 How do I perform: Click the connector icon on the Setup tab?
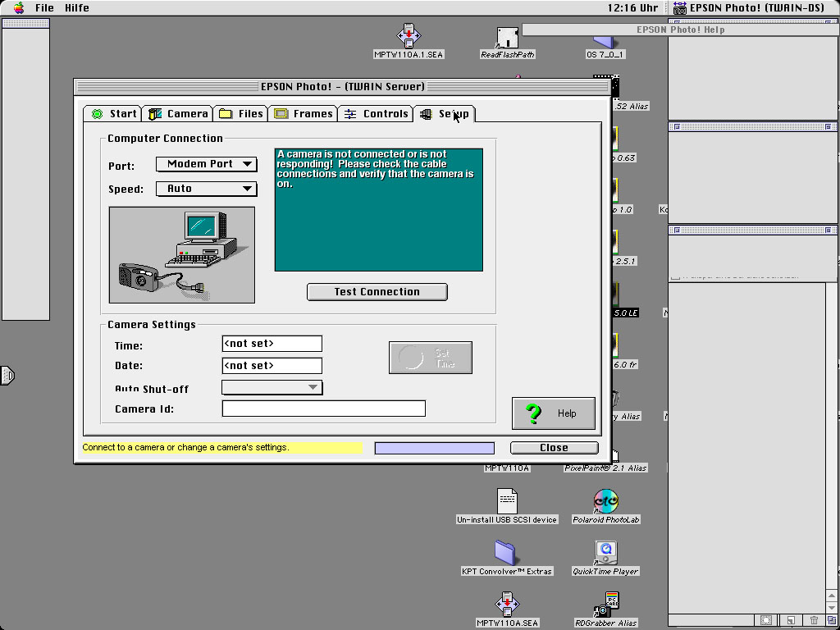tap(426, 114)
